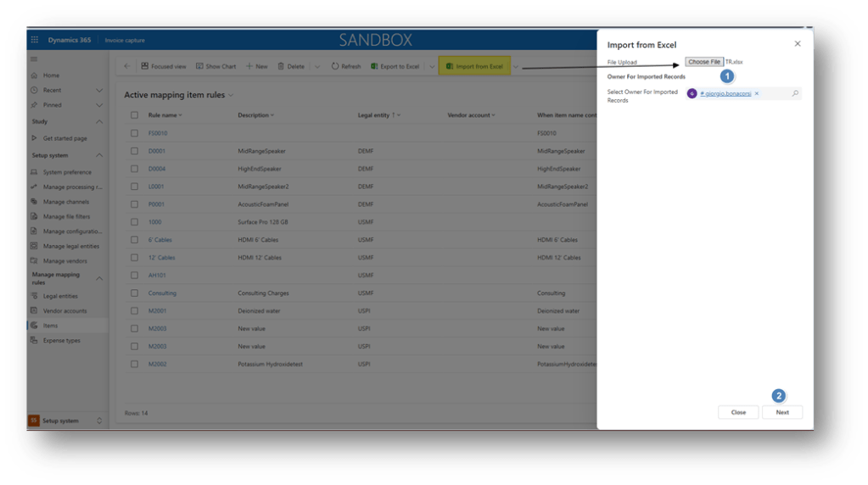Screen dimensions: 868x485
Task: Click the Refresh toolbar button
Action: (346, 66)
